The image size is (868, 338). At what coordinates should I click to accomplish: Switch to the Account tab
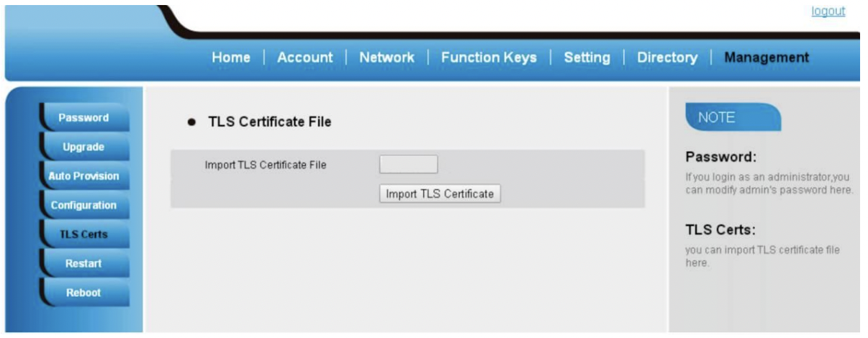[305, 58]
